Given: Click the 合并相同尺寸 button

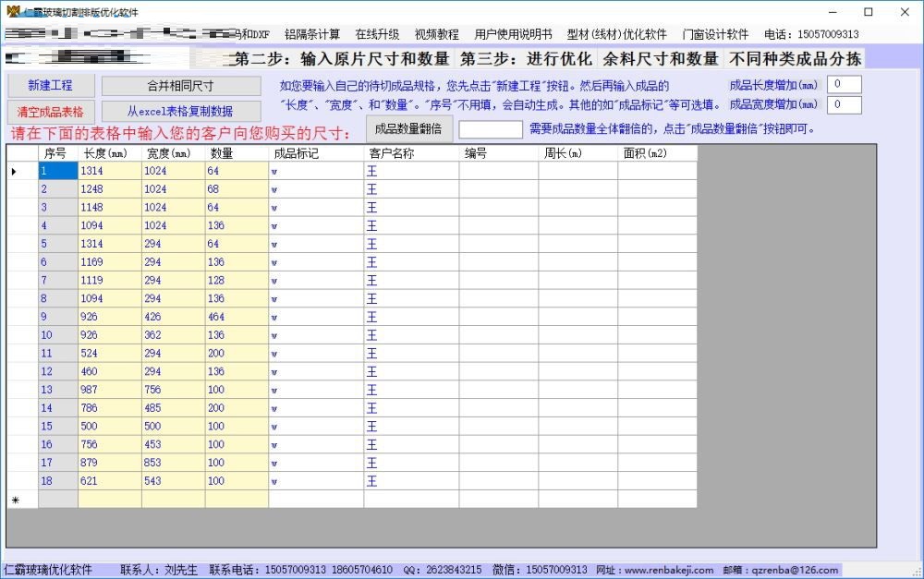Looking at the screenshot, I should pos(183,85).
